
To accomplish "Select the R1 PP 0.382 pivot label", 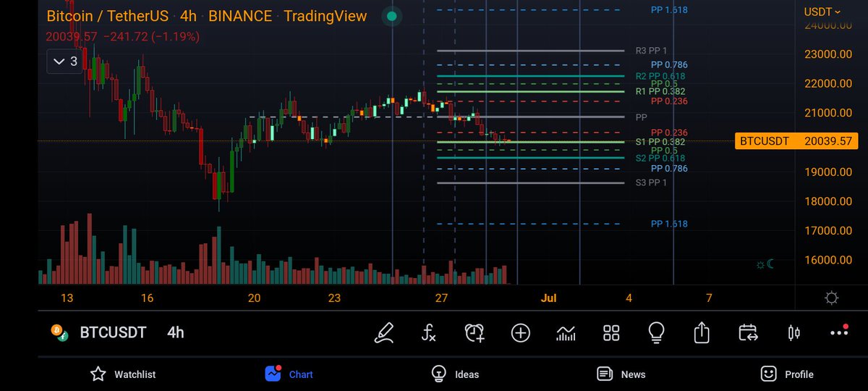I will 660,92.
